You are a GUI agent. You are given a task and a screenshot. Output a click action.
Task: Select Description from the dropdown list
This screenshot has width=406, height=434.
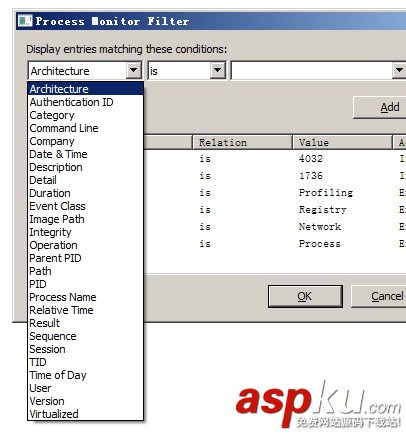(85, 167)
